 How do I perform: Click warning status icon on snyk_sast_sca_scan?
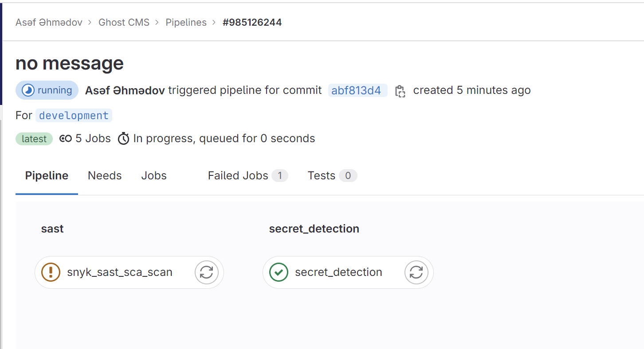(51, 272)
